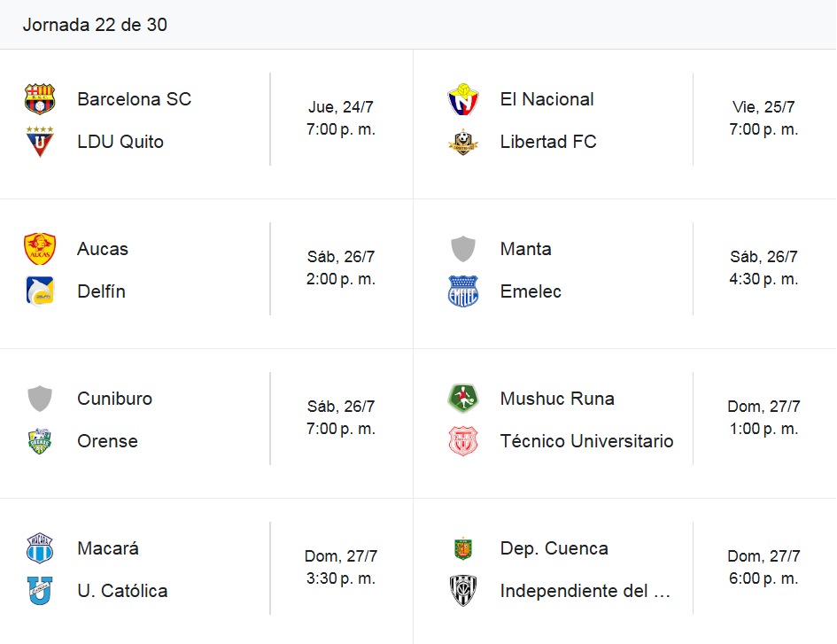Open the Manta team name link
837x644 pixels.
526,249
